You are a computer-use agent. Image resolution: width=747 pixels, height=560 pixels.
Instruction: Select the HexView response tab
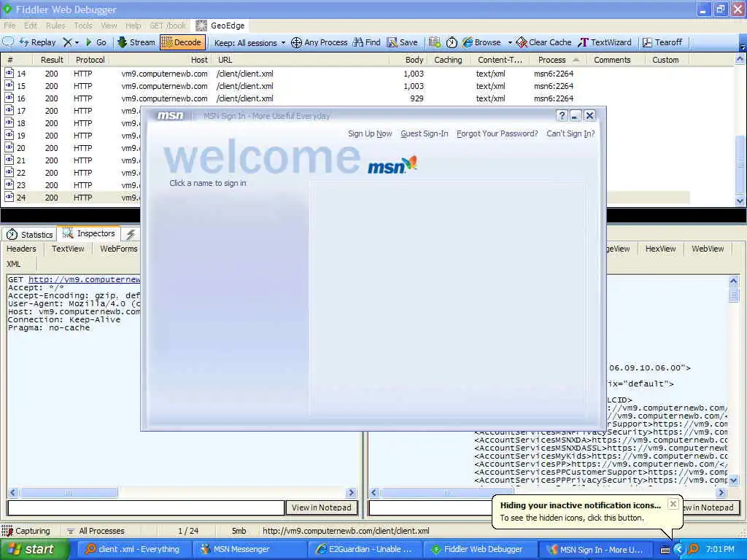[660, 249]
